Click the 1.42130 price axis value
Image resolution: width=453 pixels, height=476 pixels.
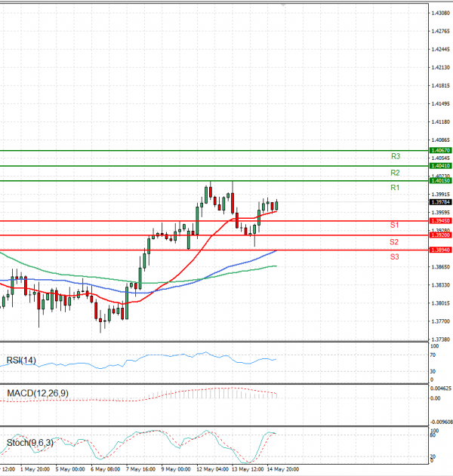coord(441,67)
